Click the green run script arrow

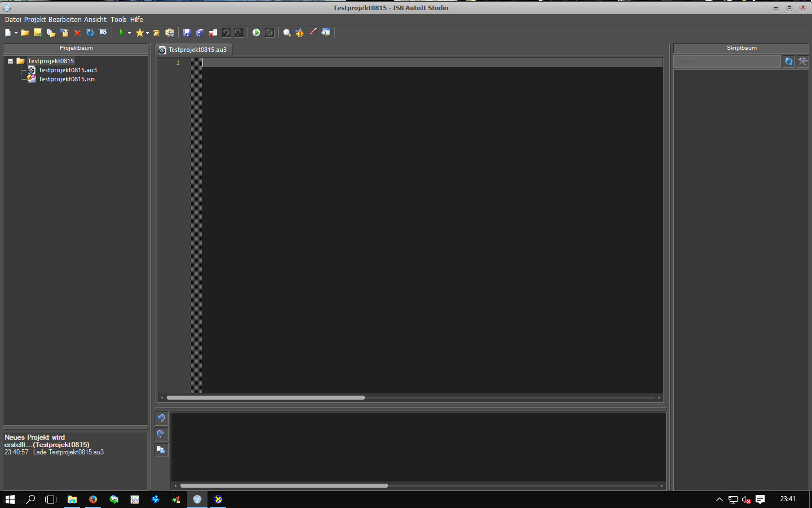(x=121, y=33)
